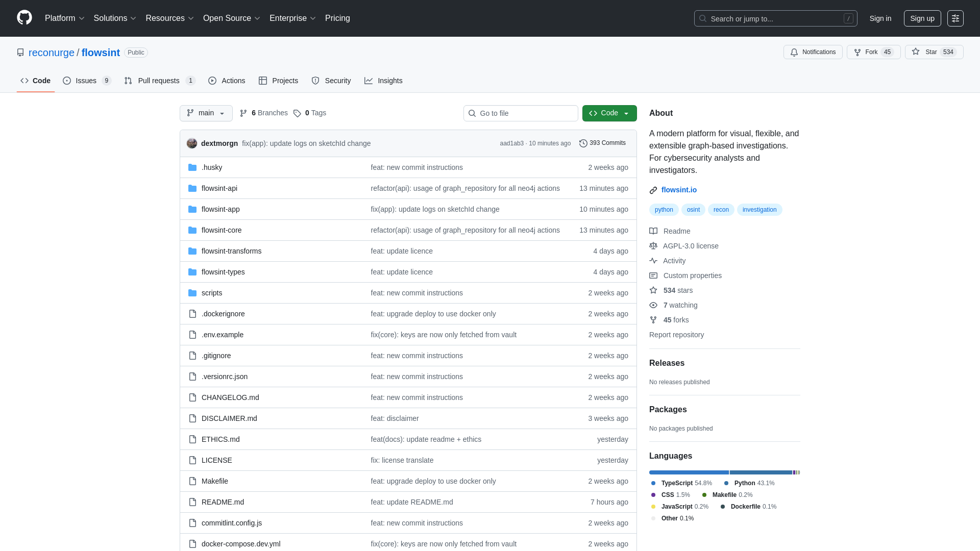The width and height of the screenshot is (980, 551).
Task: Click the flowsint-api folder icon
Action: [x=192, y=188]
